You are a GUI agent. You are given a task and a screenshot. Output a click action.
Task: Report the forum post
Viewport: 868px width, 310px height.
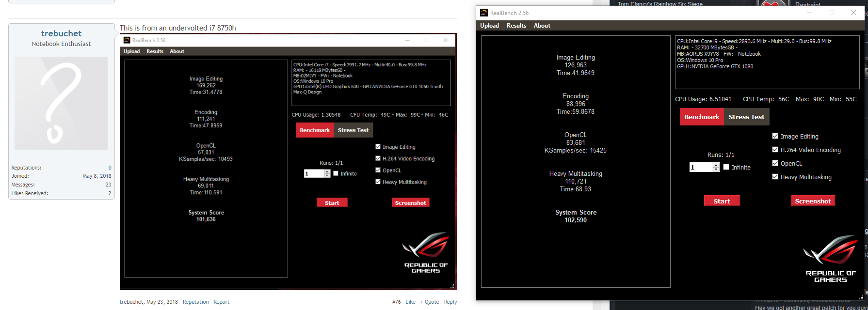click(x=222, y=302)
